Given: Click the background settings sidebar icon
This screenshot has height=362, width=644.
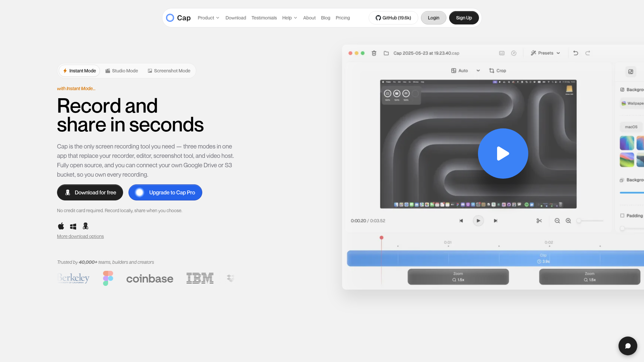Looking at the screenshot, I should (631, 72).
